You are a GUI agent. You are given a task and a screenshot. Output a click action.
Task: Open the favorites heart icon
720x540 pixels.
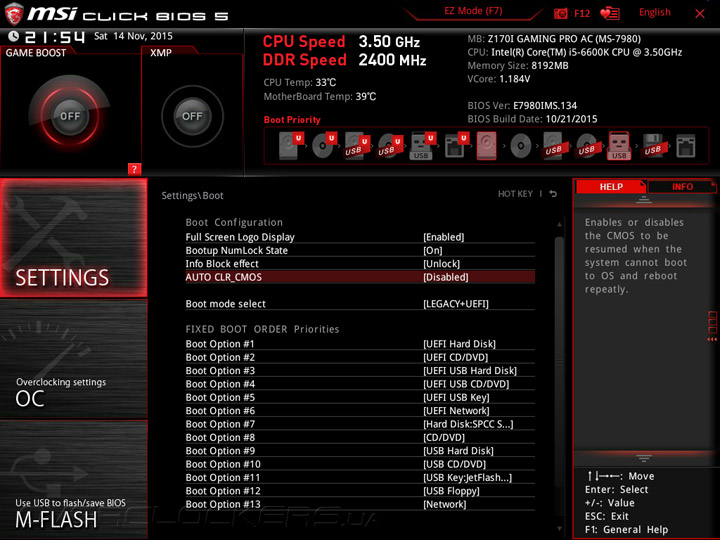click(x=610, y=13)
